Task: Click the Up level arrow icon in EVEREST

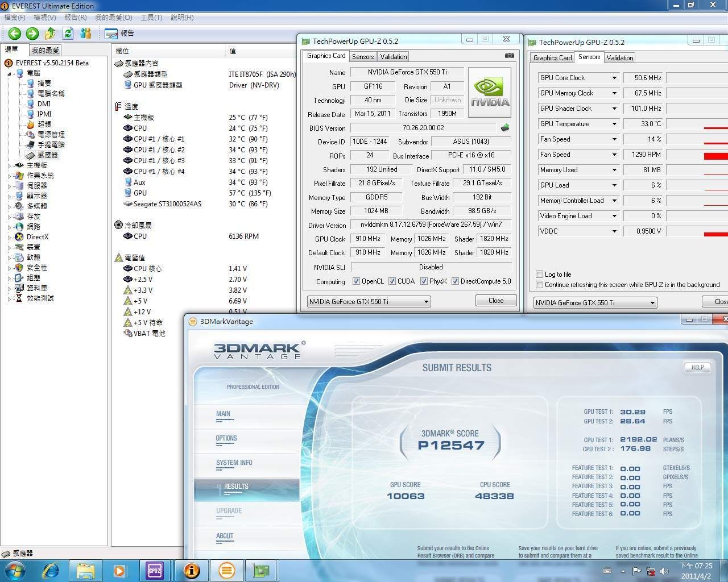Action: click(x=50, y=34)
